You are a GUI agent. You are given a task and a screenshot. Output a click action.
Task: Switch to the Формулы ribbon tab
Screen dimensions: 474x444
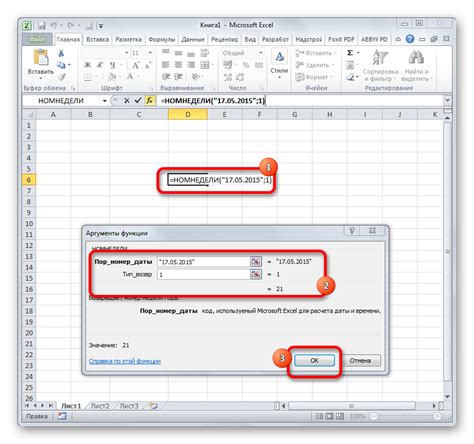point(162,39)
